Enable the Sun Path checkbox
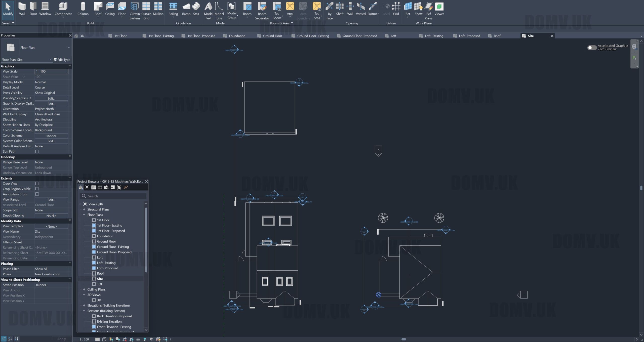644x342 pixels. point(37,151)
